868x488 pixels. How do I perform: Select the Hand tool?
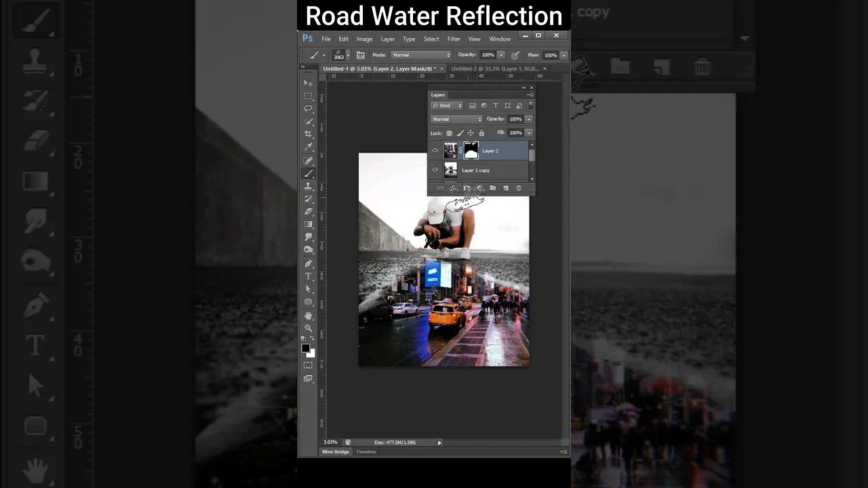(308, 316)
